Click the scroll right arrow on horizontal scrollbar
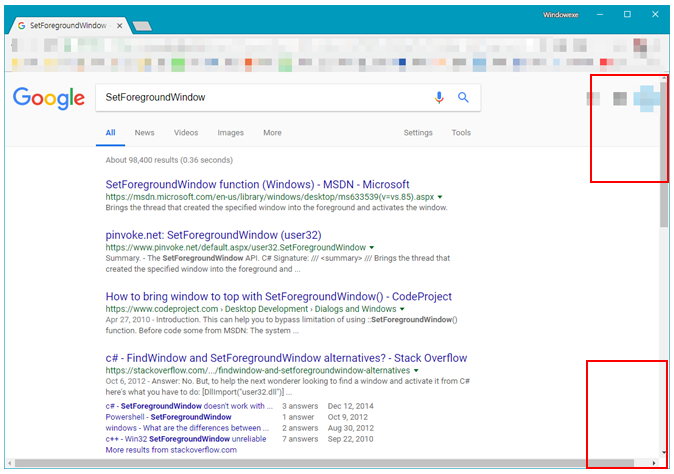674x474 pixels. pyautogui.click(x=654, y=463)
